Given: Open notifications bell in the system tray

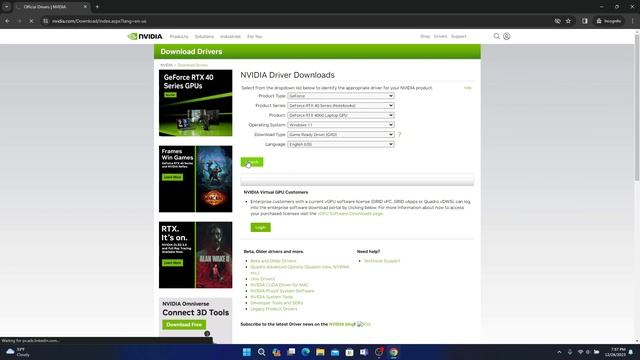Looking at the screenshot, I should pos(631,352).
